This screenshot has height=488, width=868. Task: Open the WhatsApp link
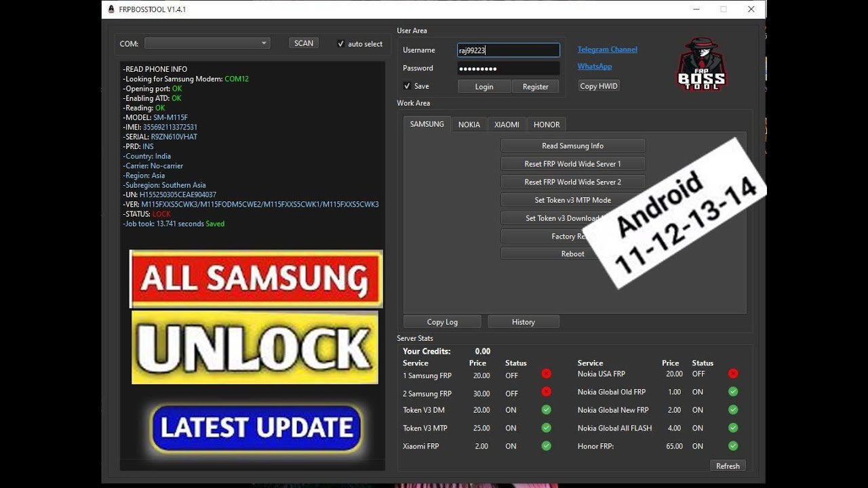(x=595, y=66)
